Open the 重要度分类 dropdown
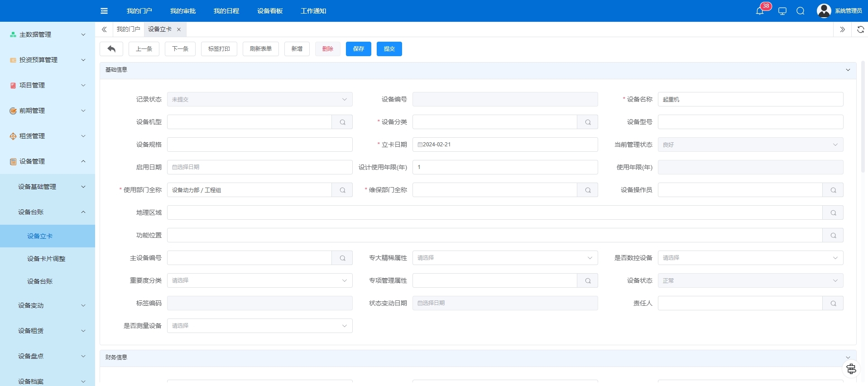The image size is (868, 386). coord(260,280)
